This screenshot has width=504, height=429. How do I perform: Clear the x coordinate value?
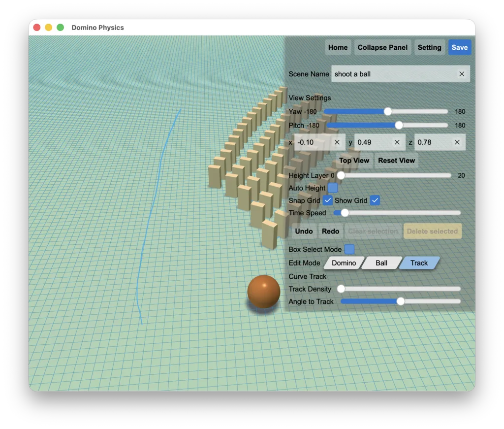coord(337,142)
